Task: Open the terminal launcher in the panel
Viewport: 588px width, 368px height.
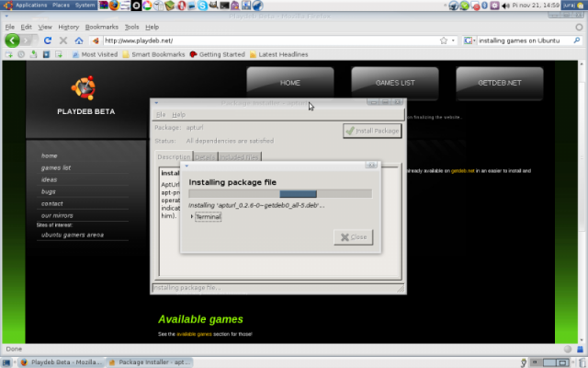Action: point(224,6)
